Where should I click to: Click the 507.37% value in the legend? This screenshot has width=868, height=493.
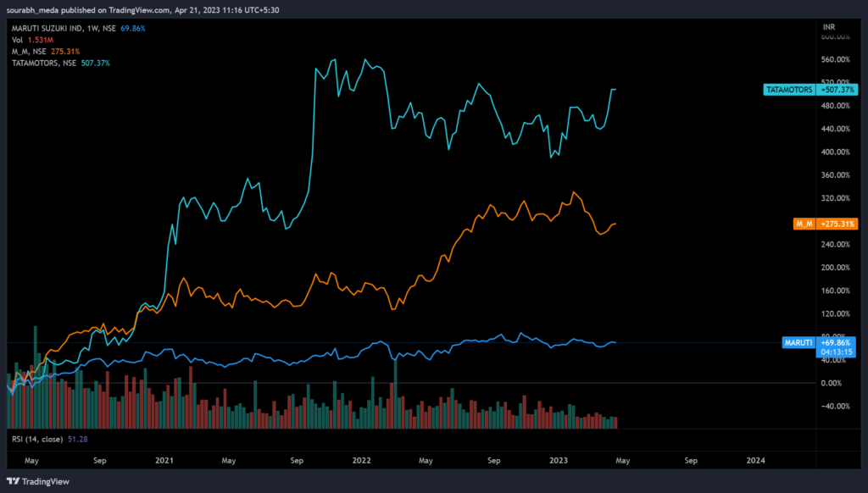click(x=95, y=63)
